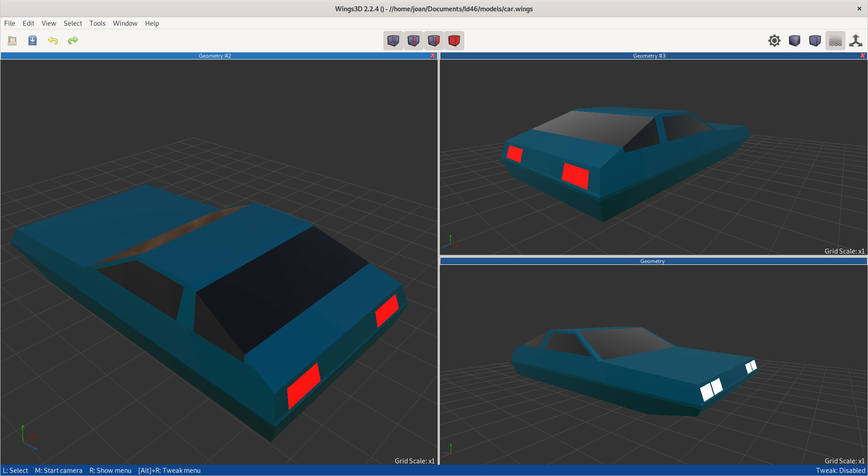Open a file with the folder icon
The height and width of the screenshot is (476, 868).
tap(12, 41)
